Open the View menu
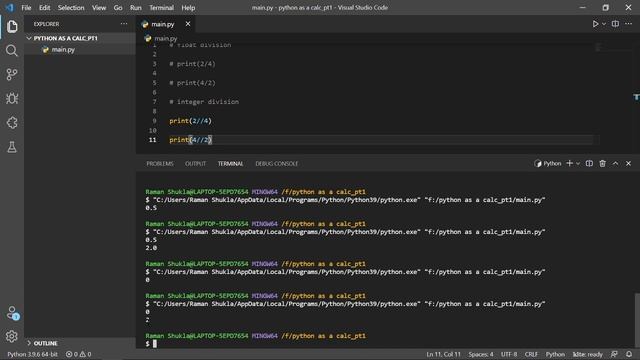Screen dimensions: 640x360 (99, 8)
